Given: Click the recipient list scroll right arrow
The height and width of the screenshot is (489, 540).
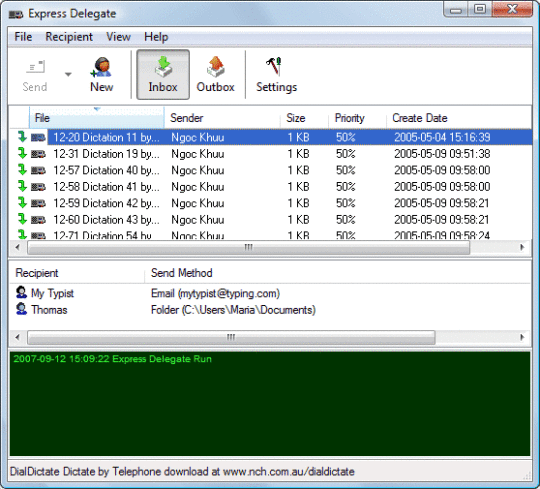Looking at the screenshot, I should tap(522, 337).
